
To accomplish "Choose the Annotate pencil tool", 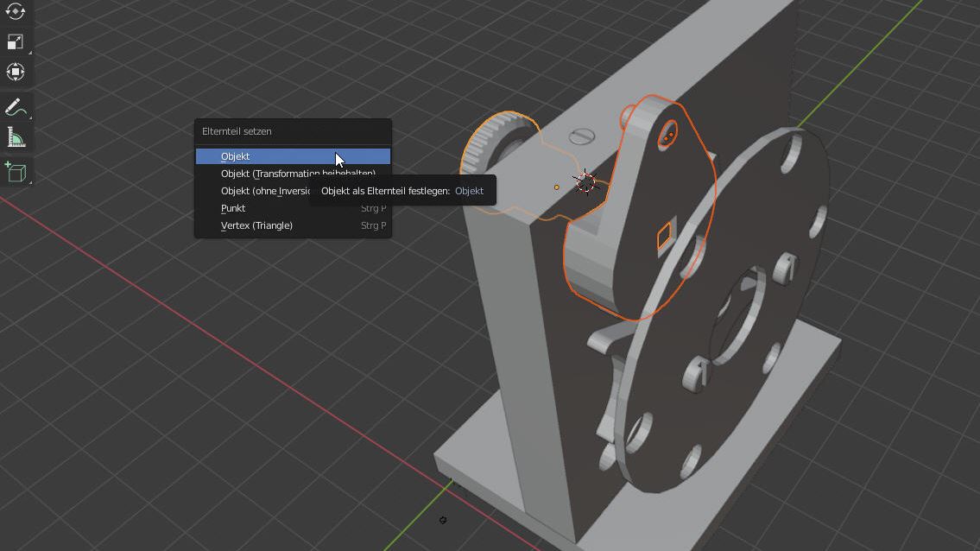I will [15, 107].
